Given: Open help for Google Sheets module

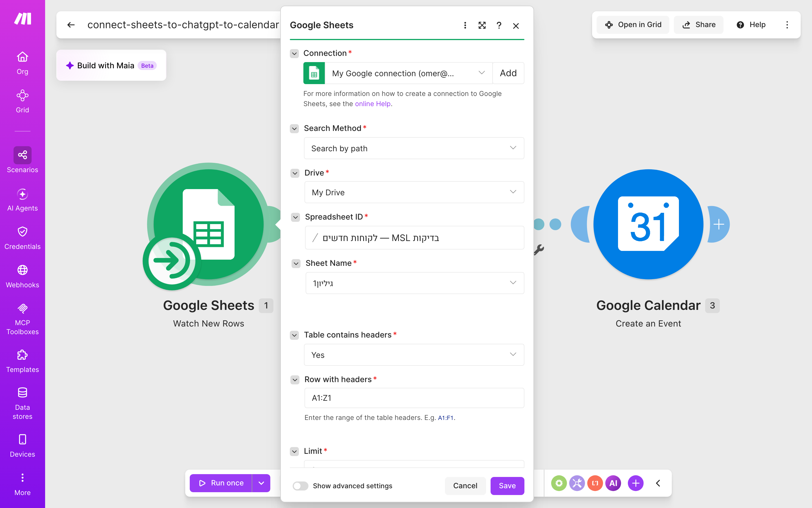Looking at the screenshot, I should coord(499,25).
